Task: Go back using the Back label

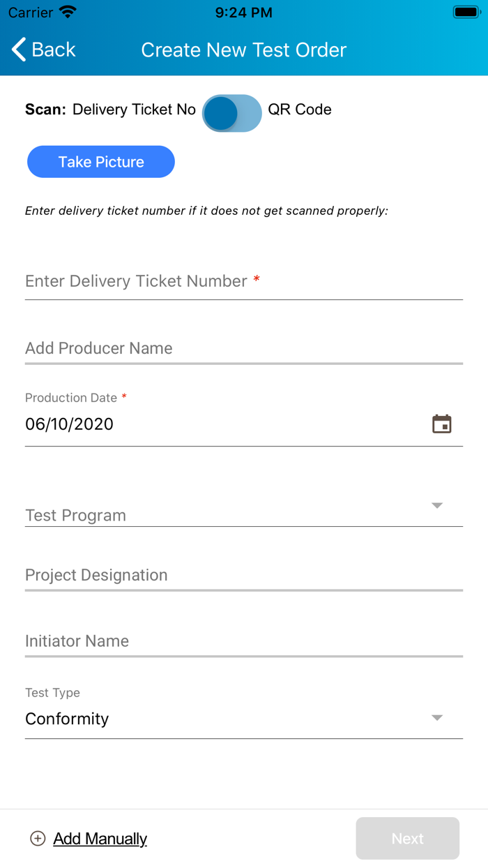Action: pyautogui.click(x=54, y=50)
